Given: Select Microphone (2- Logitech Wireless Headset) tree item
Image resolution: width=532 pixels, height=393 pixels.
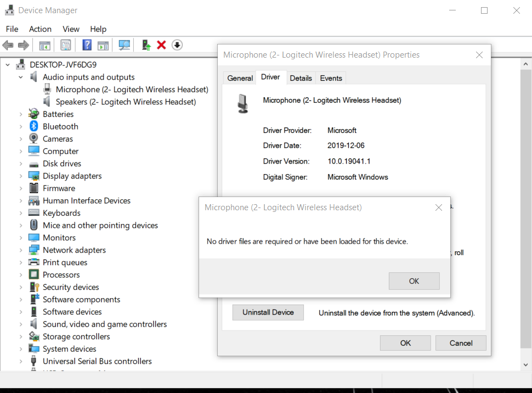Looking at the screenshot, I should click(132, 89).
